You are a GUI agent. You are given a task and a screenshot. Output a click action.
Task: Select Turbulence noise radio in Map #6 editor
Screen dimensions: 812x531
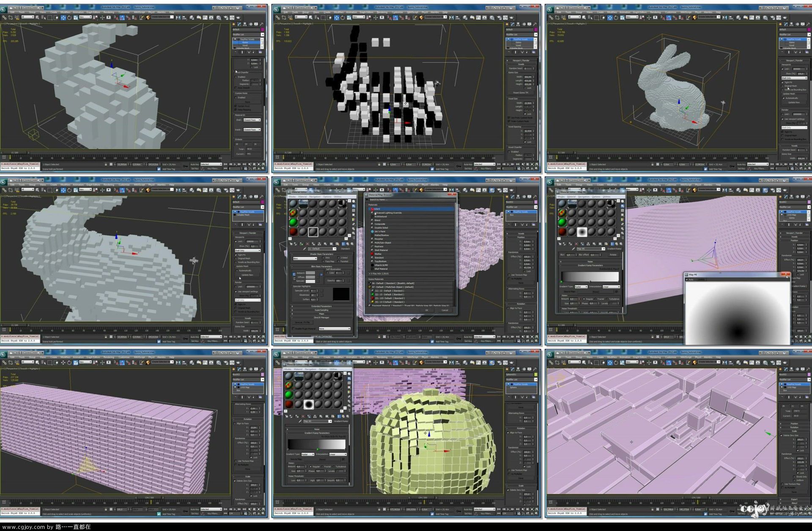pos(607,299)
